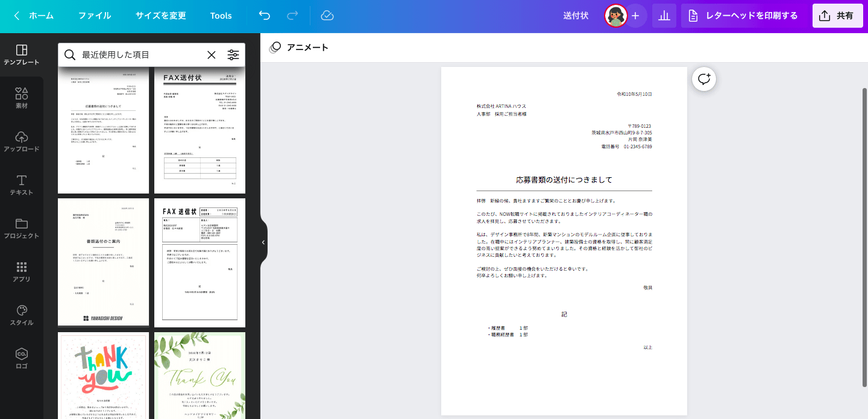Viewport: 868px width, 419px height.
Task: Open the アップロード uploads panel
Action: coord(22,141)
